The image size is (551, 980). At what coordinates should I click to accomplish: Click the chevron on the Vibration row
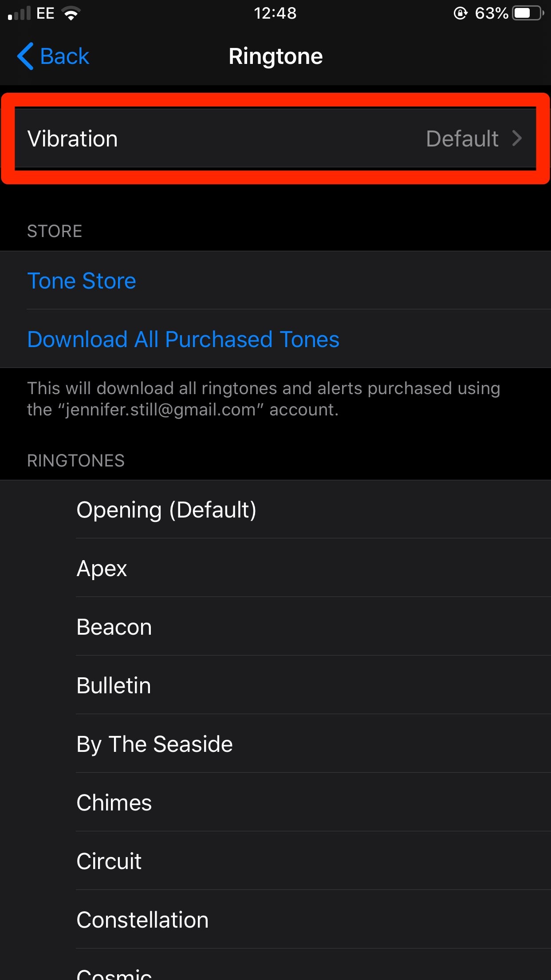[517, 138]
